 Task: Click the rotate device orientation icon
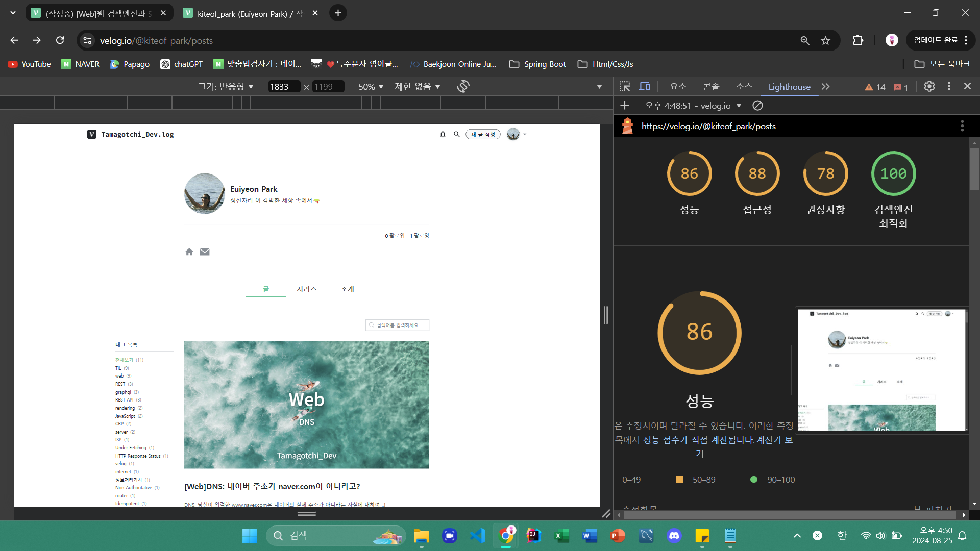point(463,86)
